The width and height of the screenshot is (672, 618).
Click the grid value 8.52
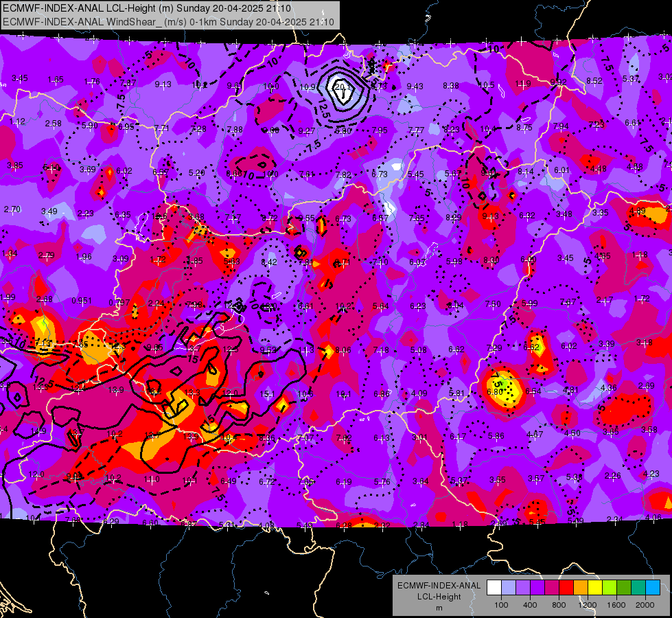594,80
